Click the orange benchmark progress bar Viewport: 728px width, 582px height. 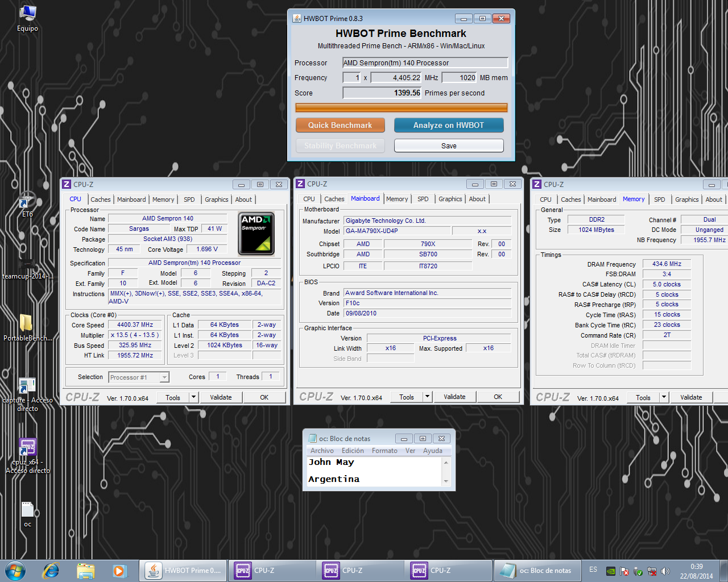[x=402, y=107]
